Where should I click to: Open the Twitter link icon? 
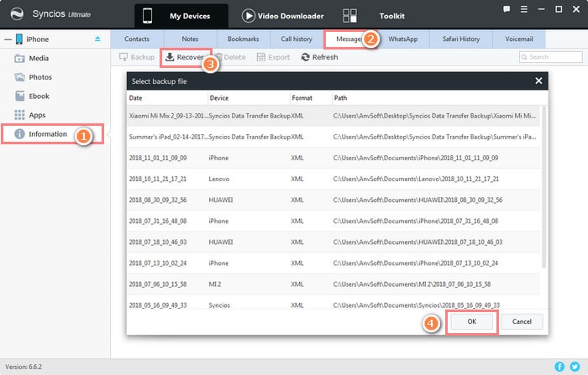click(575, 367)
